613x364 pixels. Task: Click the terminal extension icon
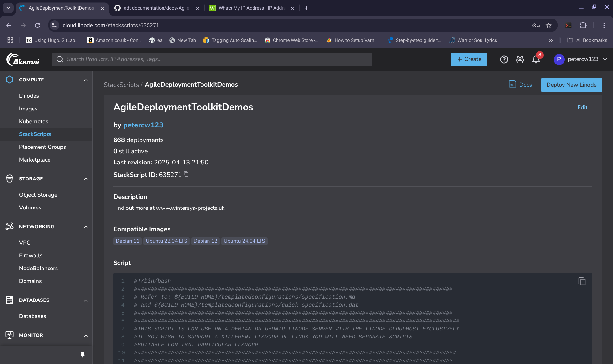click(569, 25)
